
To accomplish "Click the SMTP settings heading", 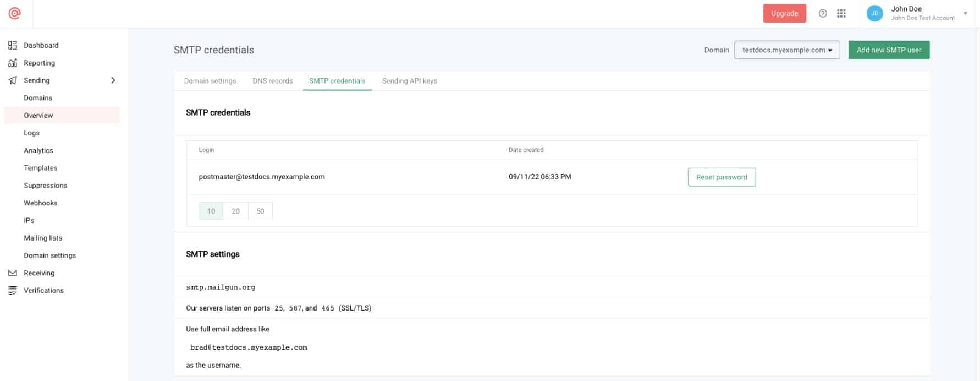I will (x=213, y=254).
